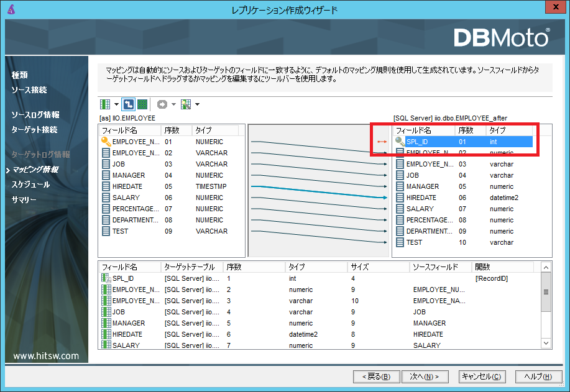570x392 pixels.
Task: Go to the ソースログ情報 wizard step
Action: pos(35,115)
